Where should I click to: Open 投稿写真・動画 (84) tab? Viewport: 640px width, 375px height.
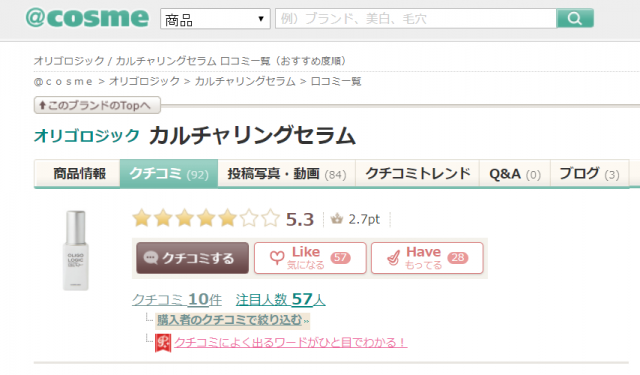point(287,174)
